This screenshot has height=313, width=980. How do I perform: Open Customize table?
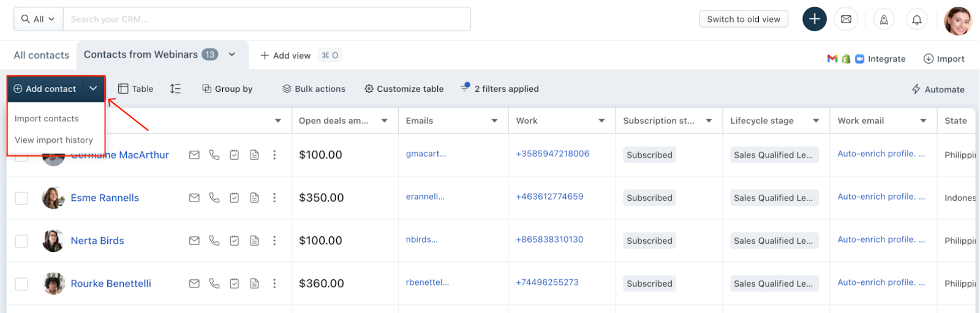[x=404, y=89]
